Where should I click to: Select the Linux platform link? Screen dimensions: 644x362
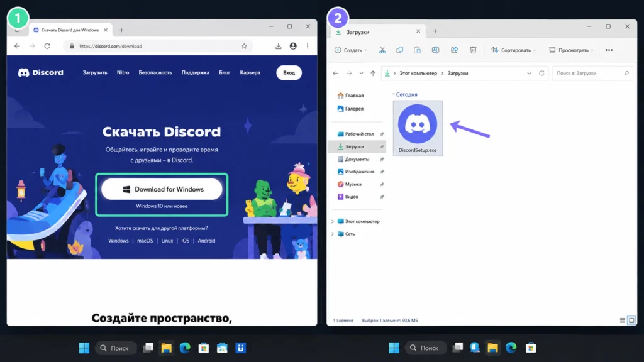167,241
